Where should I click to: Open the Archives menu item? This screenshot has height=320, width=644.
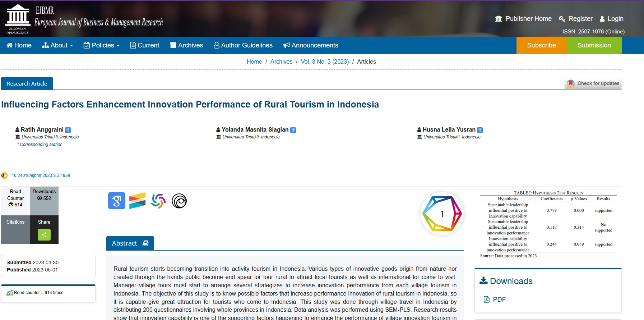coord(186,45)
